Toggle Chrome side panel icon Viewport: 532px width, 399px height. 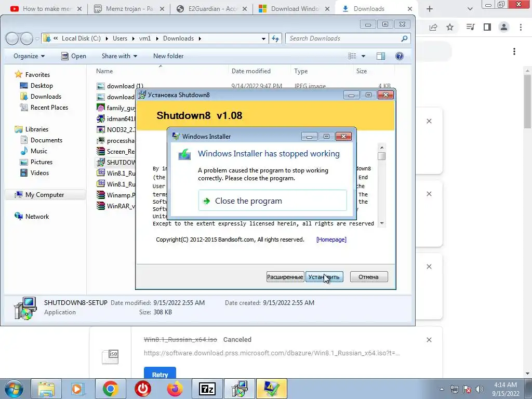click(x=487, y=27)
